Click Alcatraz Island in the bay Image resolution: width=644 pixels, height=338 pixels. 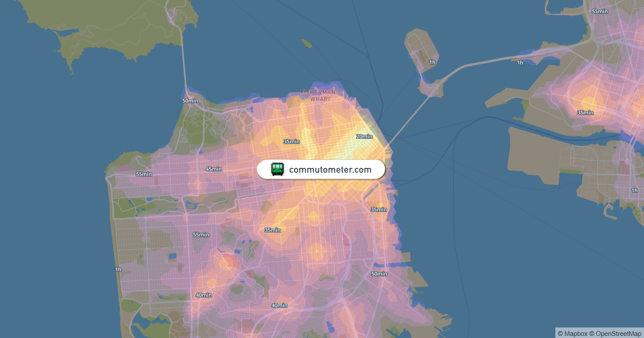click(306, 43)
